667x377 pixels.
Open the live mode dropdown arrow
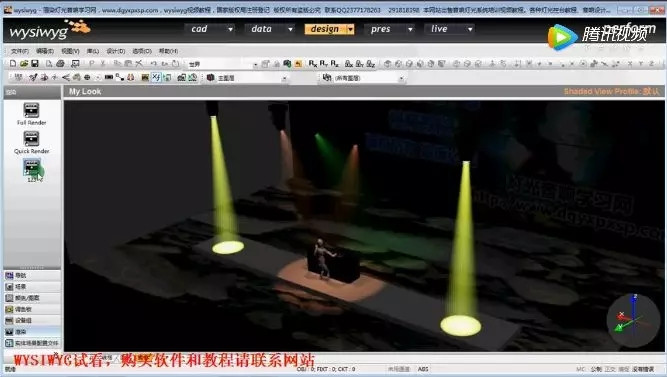point(470,29)
